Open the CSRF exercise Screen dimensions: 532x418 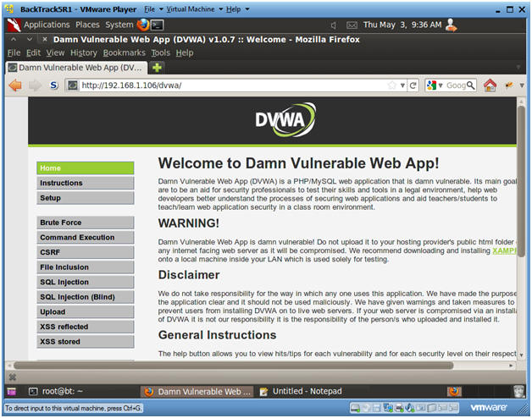pos(86,252)
